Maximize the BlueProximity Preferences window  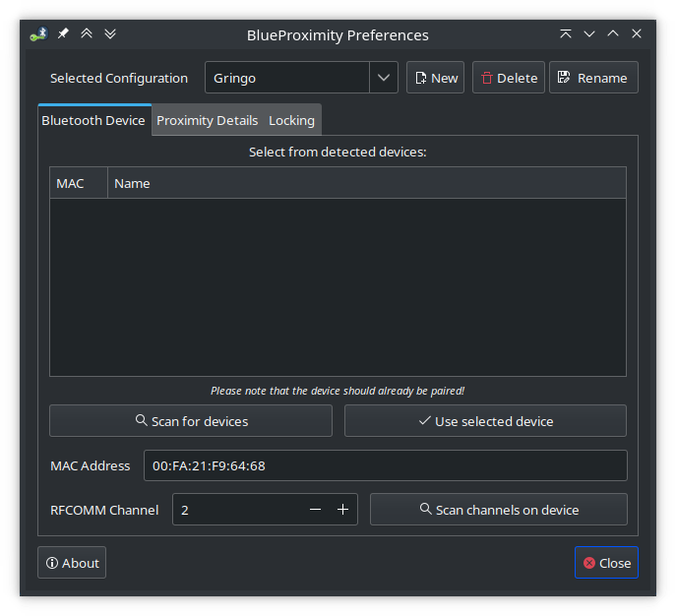click(613, 33)
